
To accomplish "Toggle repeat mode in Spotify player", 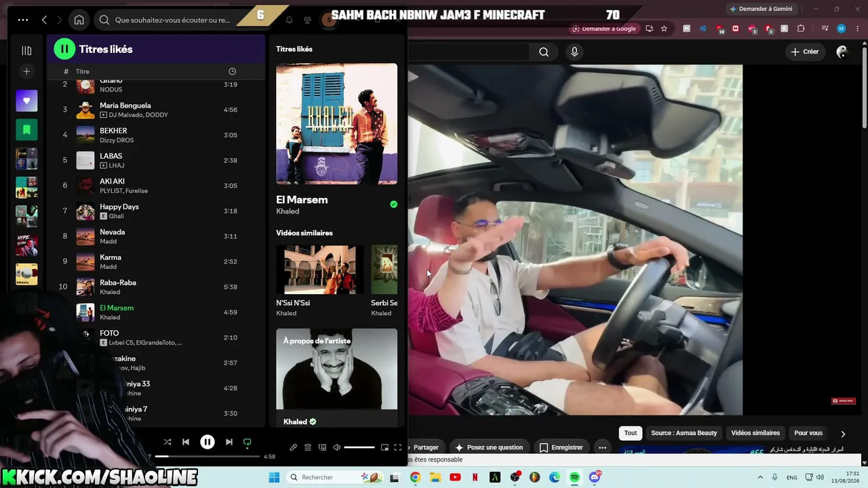I will point(248,442).
